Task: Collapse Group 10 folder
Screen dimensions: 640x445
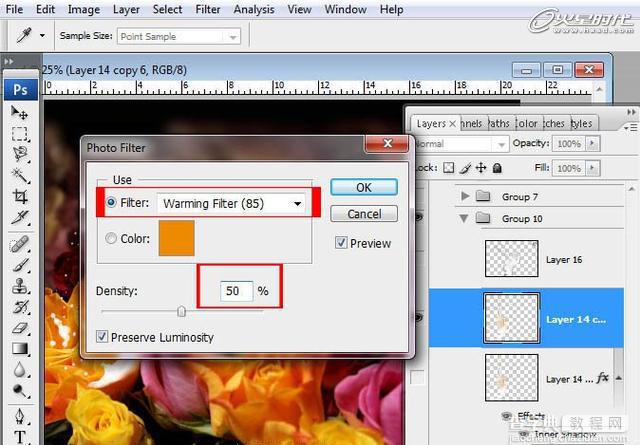Action: (464, 218)
